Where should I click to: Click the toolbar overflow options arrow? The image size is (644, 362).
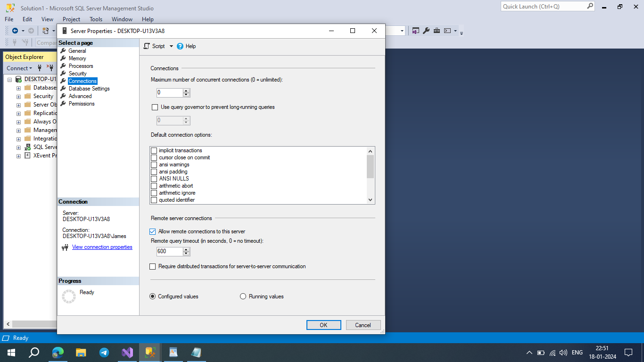[462, 33]
